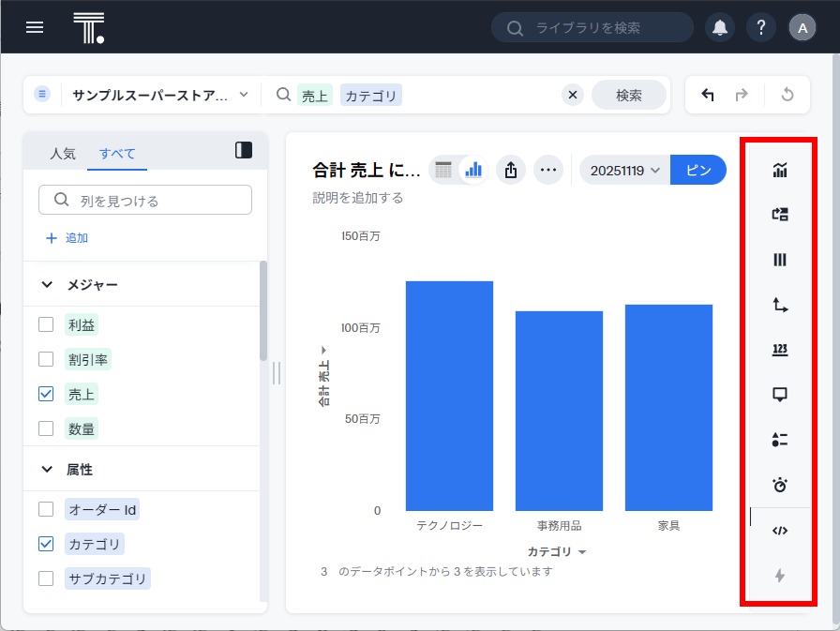Collapse the メジャー section

click(x=47, y=285)
